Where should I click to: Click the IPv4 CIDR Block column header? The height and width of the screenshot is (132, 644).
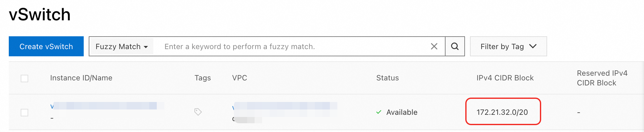(x=505, y=78)
